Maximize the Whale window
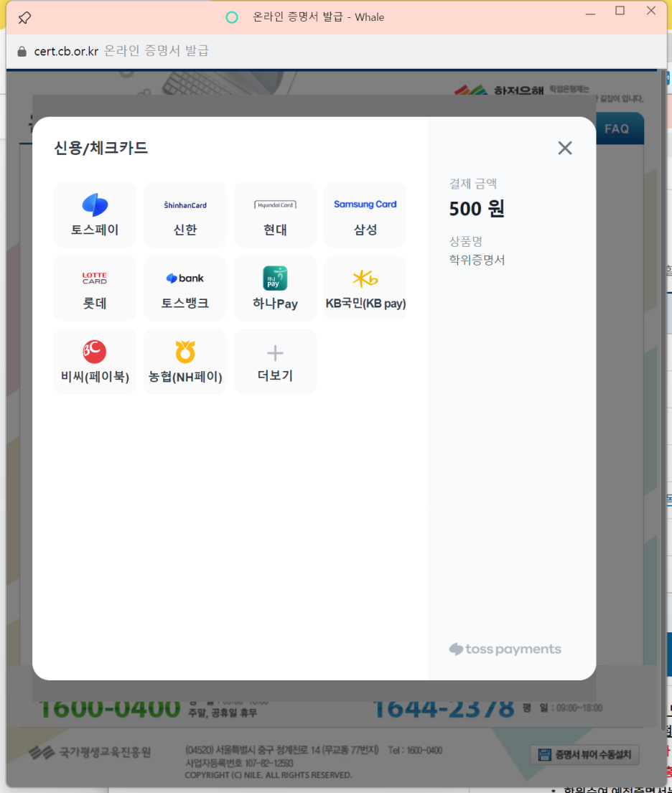672x793 pixels. point(620,11)
